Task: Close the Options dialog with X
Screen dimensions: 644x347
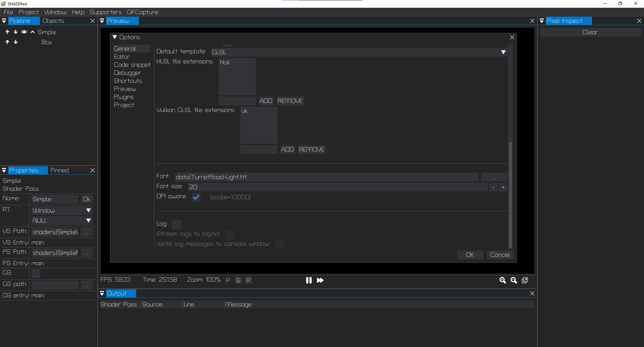Action: (x=512, y=37)
